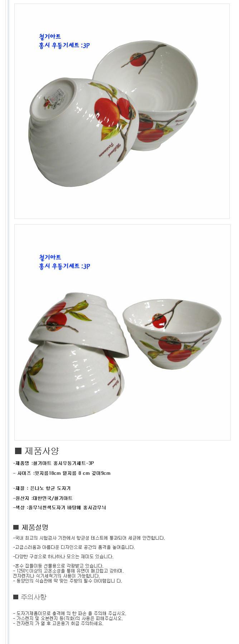Click the 고급스러움과 아름다운 디자인 sentence
This screenshot has width=239, height=644.
(x=74, y=547)
